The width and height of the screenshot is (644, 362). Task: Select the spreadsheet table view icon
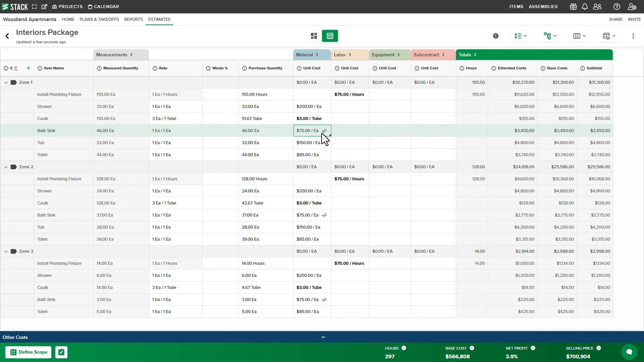330,36
